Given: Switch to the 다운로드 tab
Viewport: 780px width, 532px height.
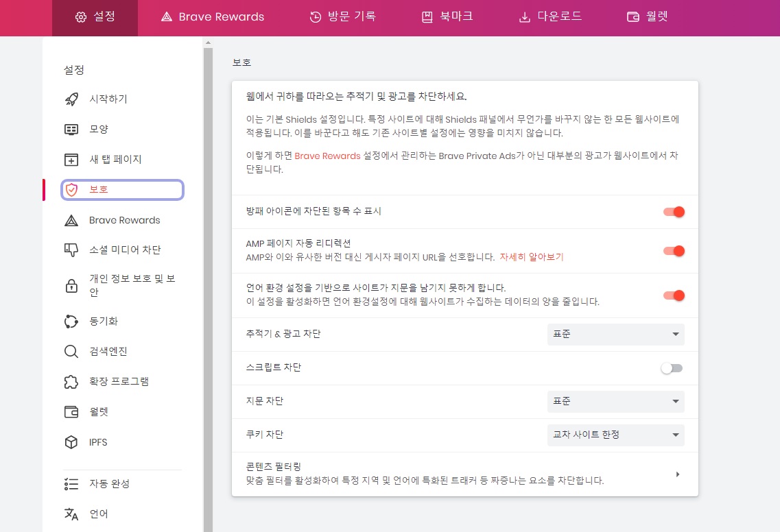Looking at the screenshot, I should (x=549, y=17).
